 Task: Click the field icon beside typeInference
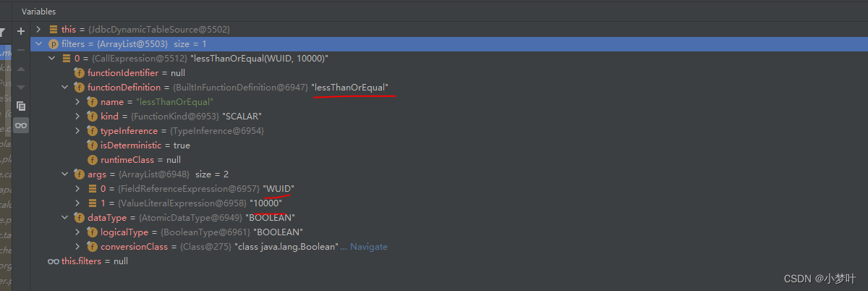tap(93, 131)
